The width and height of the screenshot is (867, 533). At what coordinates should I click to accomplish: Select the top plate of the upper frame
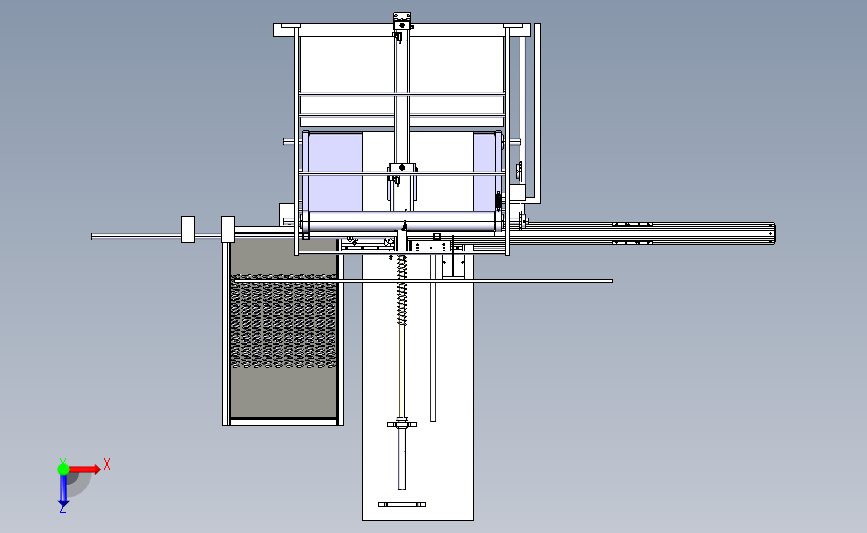click(x=402, y=30)
